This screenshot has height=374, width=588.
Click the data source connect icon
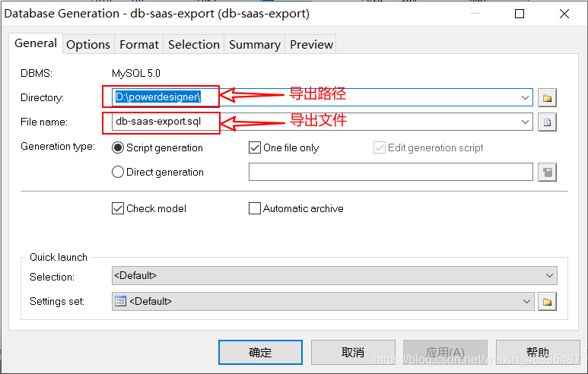pos(547,172)
